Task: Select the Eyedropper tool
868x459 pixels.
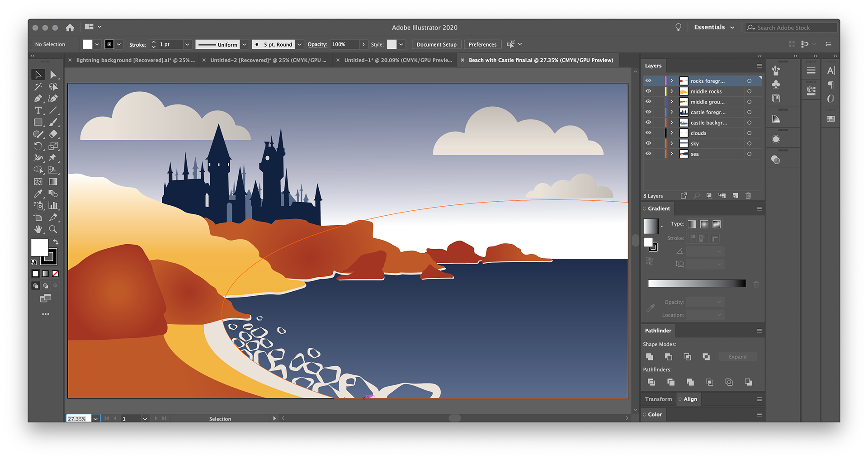Action: pos(38,194)
